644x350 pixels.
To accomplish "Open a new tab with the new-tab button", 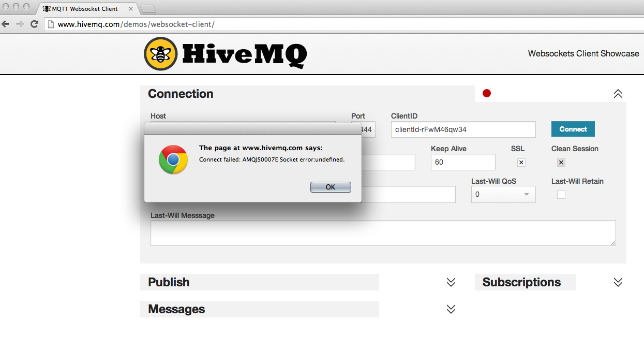I will click(148, 8).
